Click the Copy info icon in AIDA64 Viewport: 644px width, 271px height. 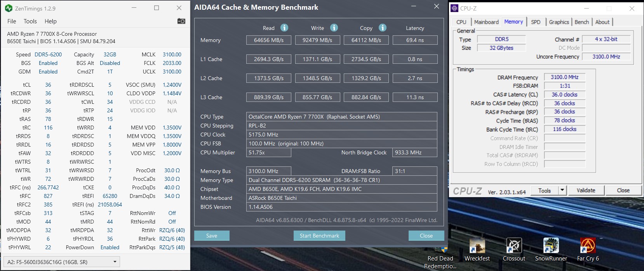(x=383, y=28)
